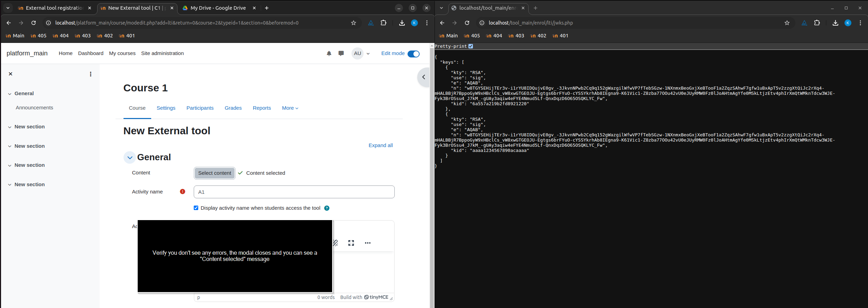Open extensions icon in right browser window
868x308 pixels.
pyautogui.click(x=817, y=23)
